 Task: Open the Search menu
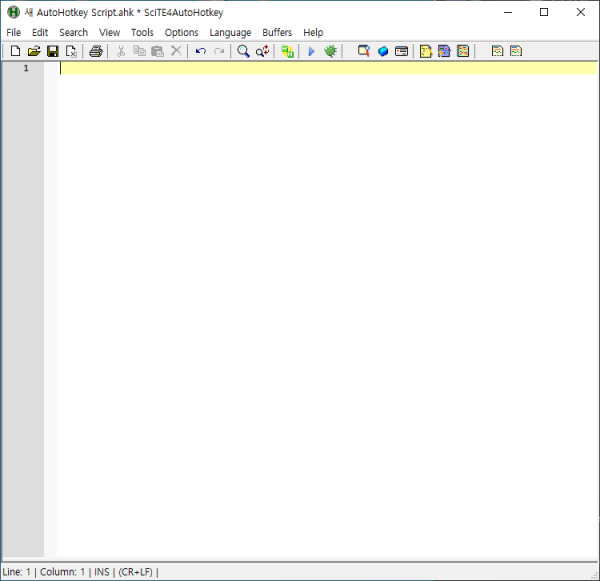73,33
